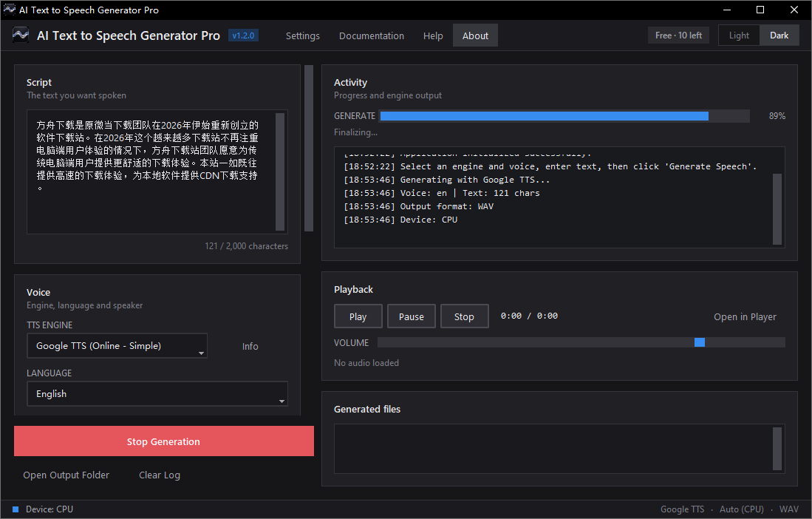This screenshot has height=519, width=812.
Task: Click log line 'Generating with Google TTS...'
Action: (x=447, y=180)
